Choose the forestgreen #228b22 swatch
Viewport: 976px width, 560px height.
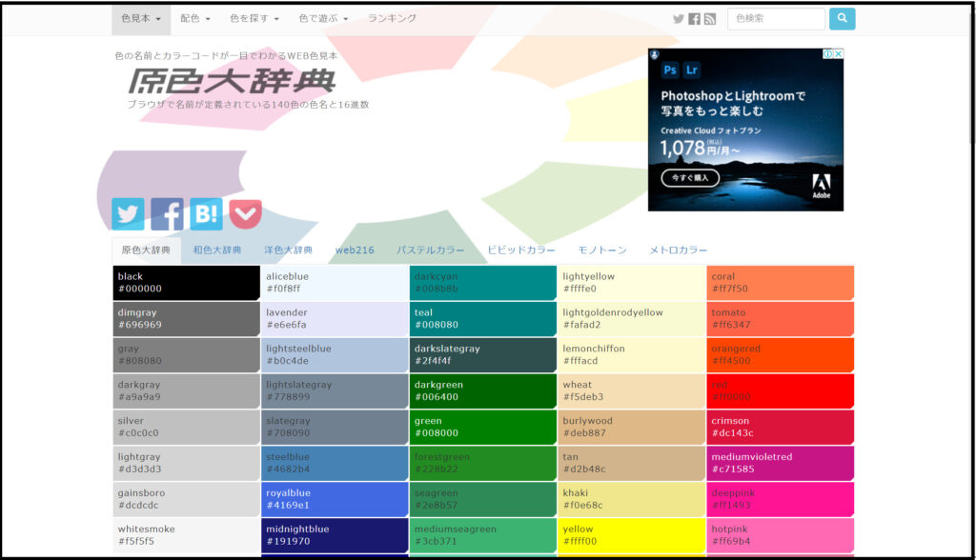pyautogui.click(x=483, y=464)
